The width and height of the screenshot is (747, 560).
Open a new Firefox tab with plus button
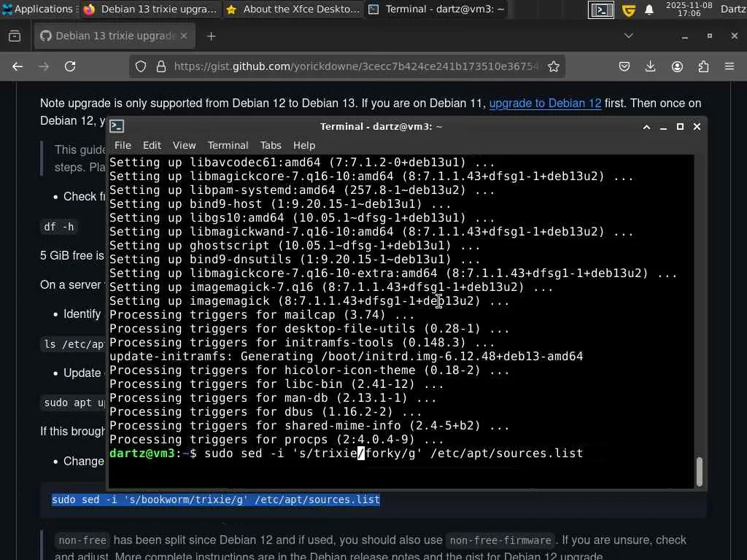(x=212, y=36)
